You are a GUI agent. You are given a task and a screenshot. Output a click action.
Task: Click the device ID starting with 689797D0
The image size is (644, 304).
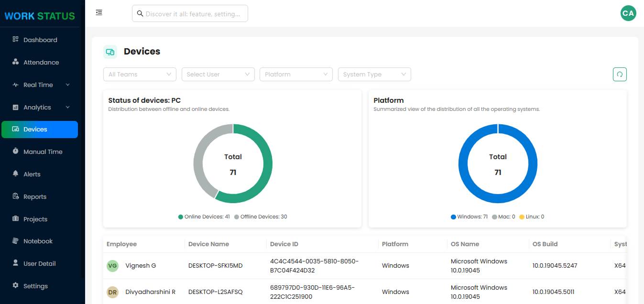[313, 292]
